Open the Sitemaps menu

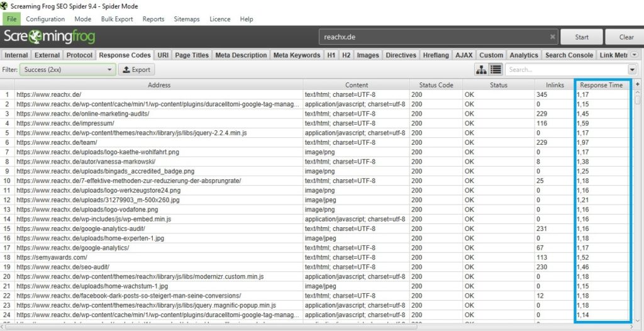186,19
